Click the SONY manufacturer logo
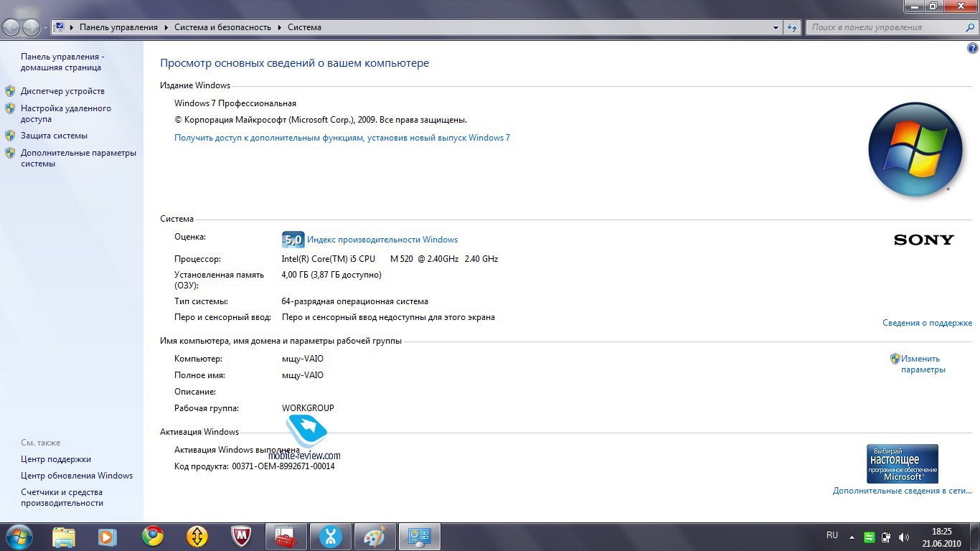This screenshot has width=980, height=551. coord(924,240)
